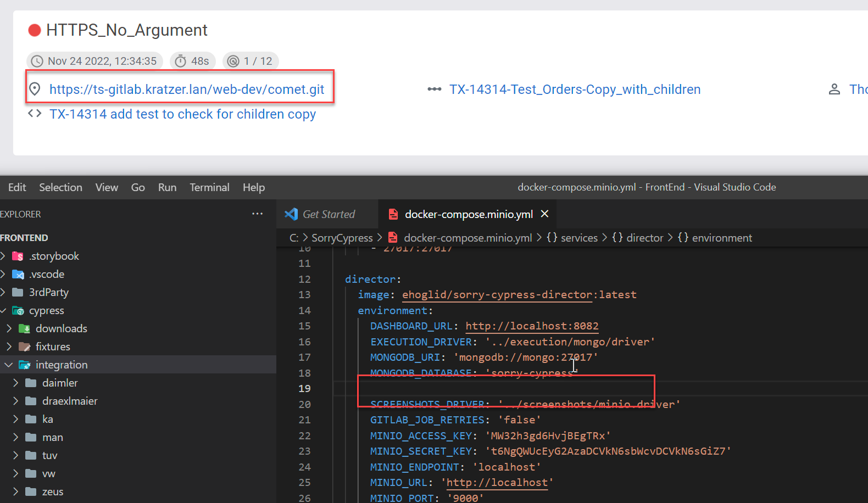Expand the man folder chevron
The image size is (868, 503).
pyautogui.click(x=15, y=437)
